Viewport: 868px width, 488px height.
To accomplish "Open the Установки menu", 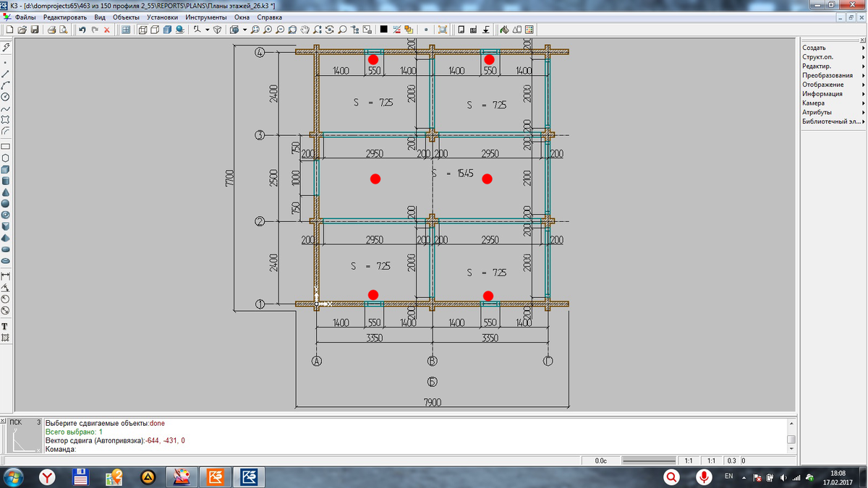I will click(x=162, y=17).
